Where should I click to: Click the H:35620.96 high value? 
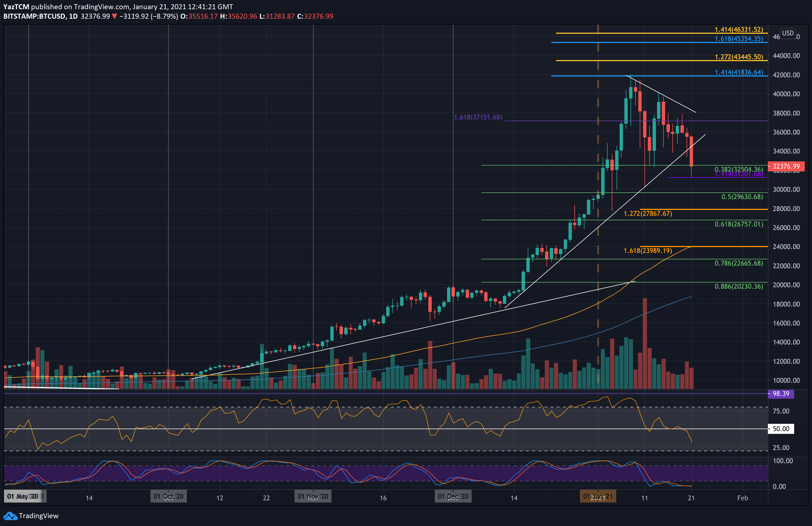tap(238, 16)
